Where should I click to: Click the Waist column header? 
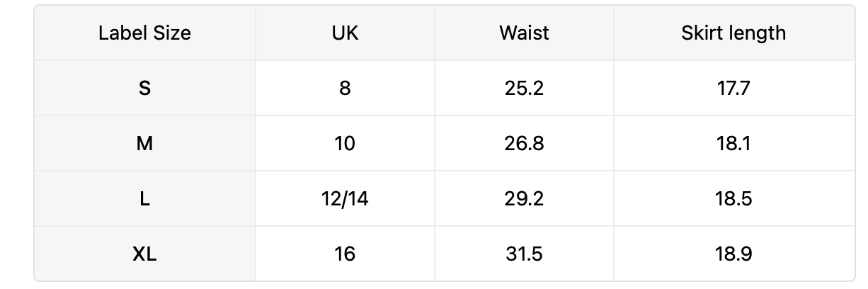[524, 33]
